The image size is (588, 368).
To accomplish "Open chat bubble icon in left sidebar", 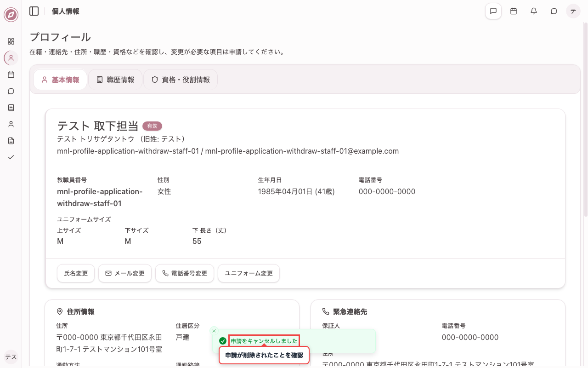I will [x=11, y=91].
